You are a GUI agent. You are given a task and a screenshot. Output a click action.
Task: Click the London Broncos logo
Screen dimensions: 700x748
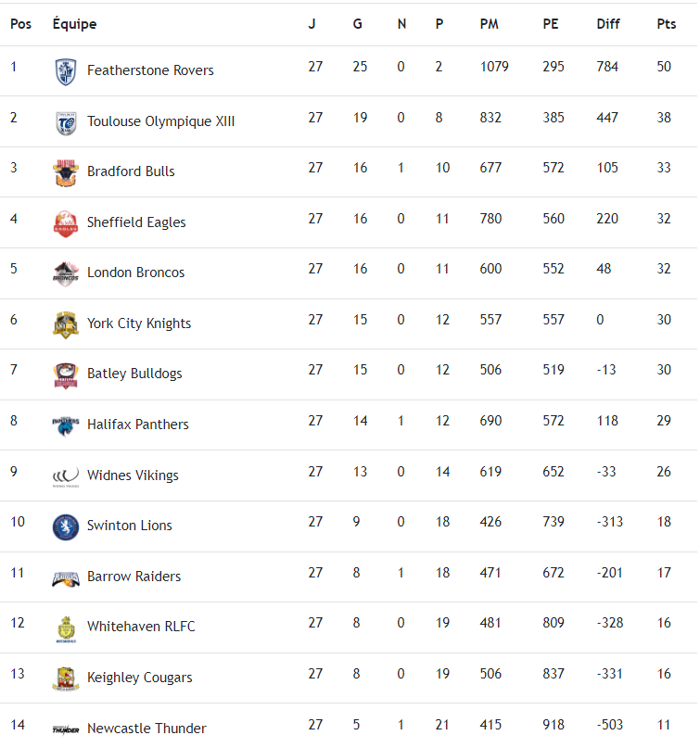pyautogui.click(x=65, y=273)
